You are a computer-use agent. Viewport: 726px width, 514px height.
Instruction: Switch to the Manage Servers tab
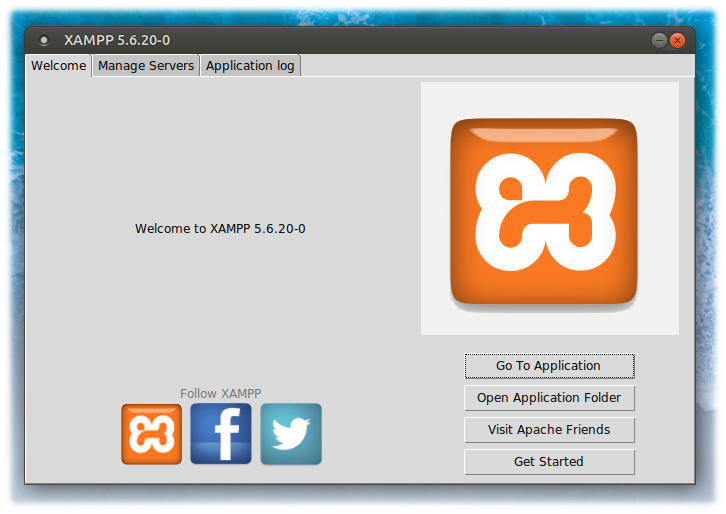(x=146, y=66)
